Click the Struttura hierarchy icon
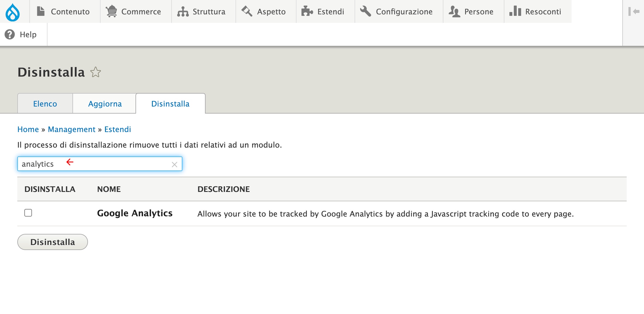This screenshot has width=644, height=314. pos(183,12)
